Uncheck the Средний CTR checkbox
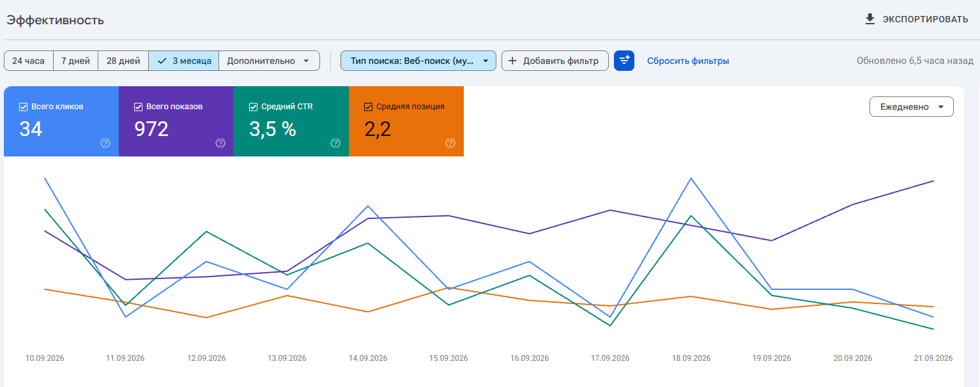 254,107
